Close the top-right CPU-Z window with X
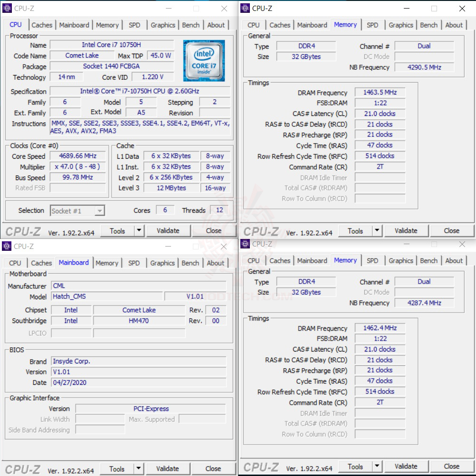Viewport: 476px width, 476px height. (462, 9)
